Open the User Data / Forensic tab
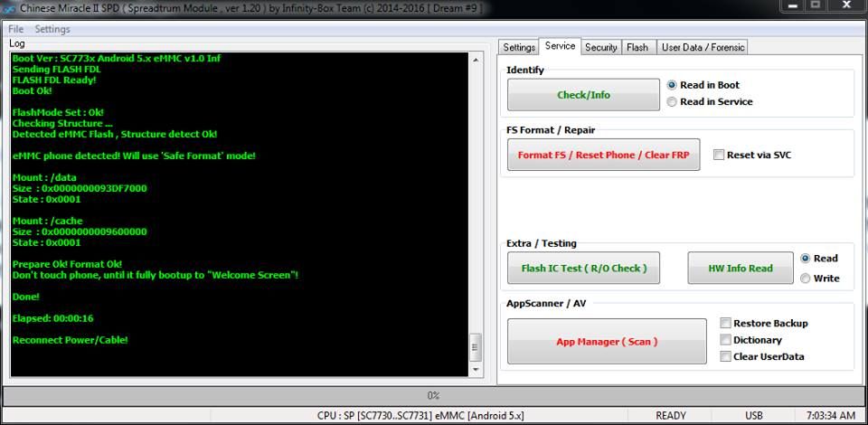The height and width of the screenshot is (425, 868). [x=702, y=47]
